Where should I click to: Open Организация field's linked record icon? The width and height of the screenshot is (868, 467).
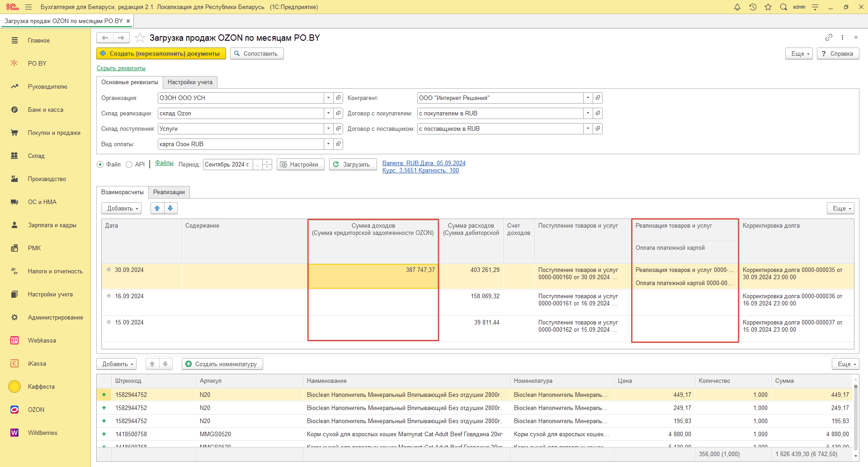coord(338,98)
